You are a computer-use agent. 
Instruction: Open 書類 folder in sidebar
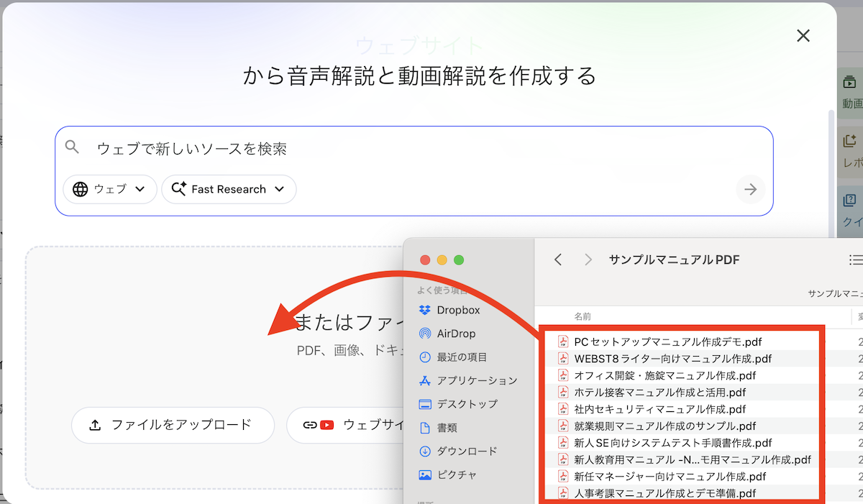coord(446,428)
